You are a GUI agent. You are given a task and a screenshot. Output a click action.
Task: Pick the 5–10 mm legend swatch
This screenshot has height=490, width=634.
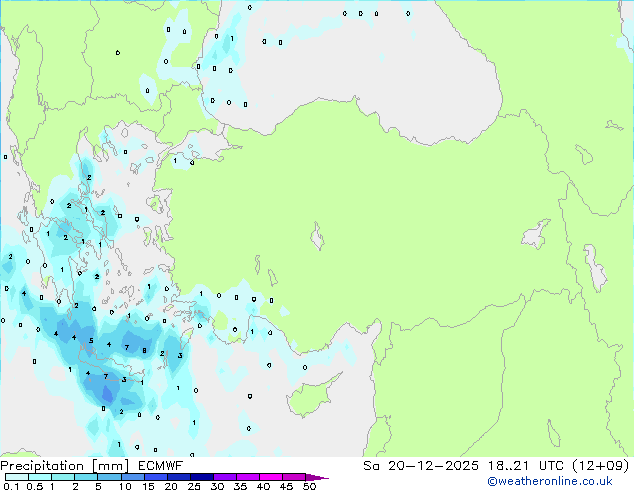(109, 477)
